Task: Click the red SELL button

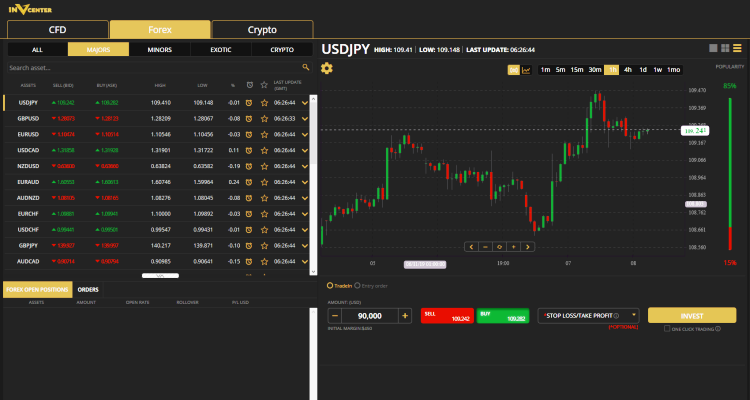Action: tap(447, 316)
